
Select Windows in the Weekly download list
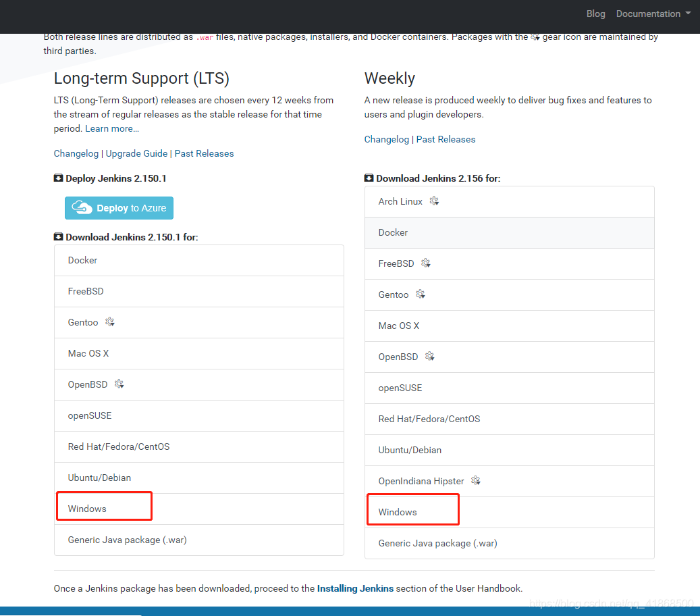pyautogui.click(x=510, y=513)
